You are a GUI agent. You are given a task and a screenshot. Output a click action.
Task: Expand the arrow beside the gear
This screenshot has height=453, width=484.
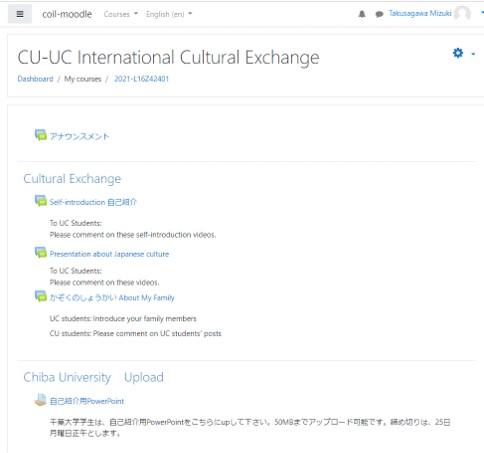473,54
